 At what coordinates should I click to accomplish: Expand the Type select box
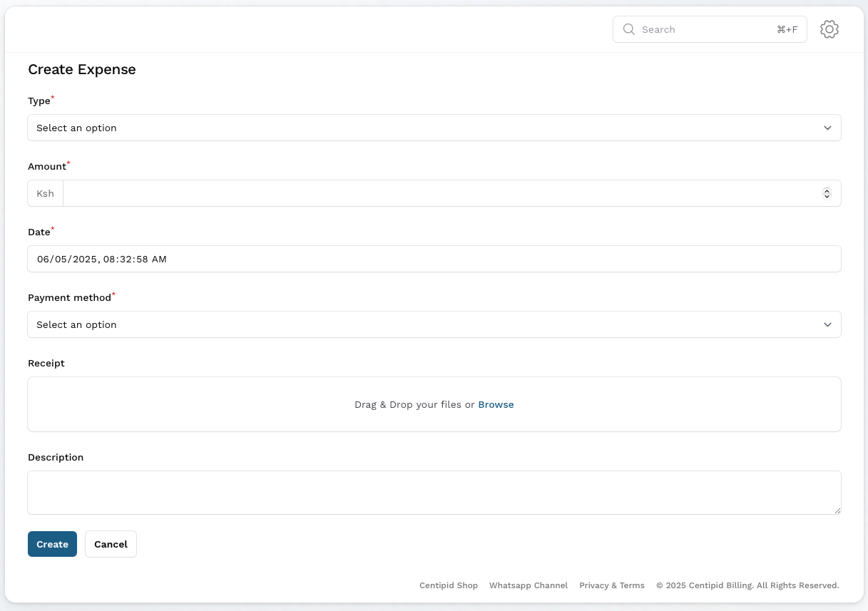tap(428, 128)
